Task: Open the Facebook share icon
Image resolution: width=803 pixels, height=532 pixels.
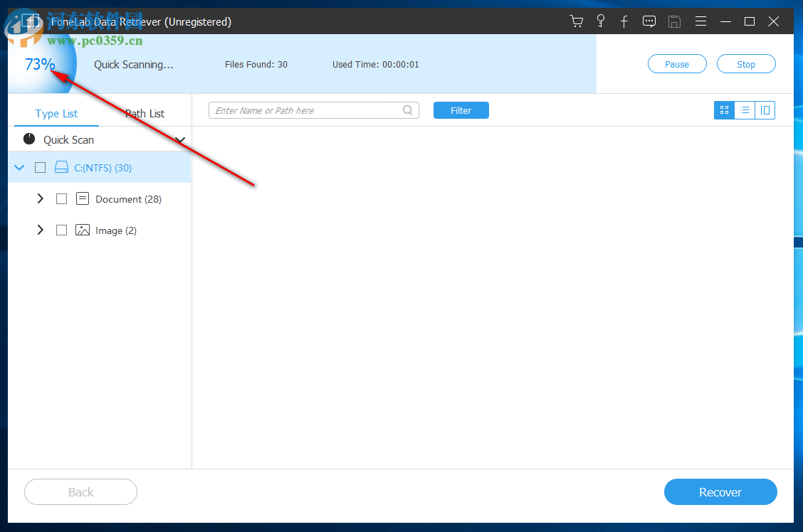Action: (x=624, y=21)
